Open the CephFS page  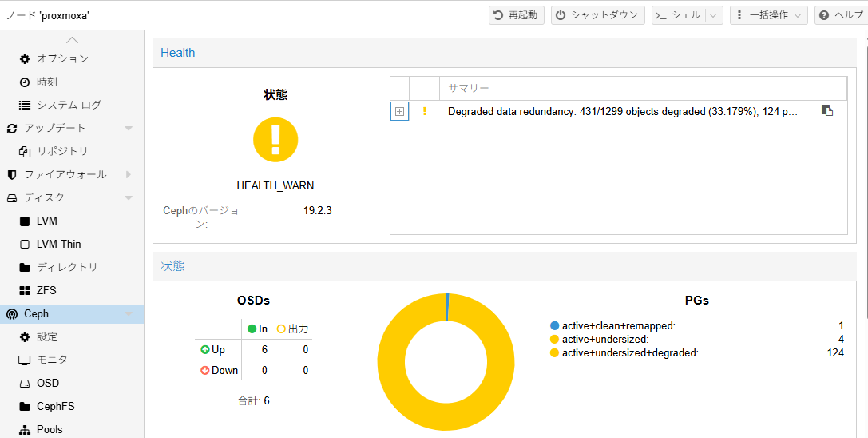55,406
